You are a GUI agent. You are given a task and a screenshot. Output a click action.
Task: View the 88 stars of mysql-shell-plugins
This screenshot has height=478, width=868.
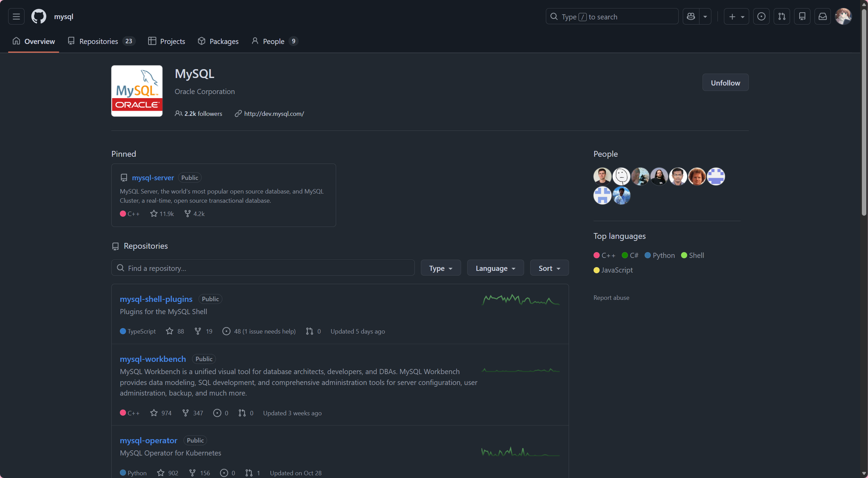(175, 331)
